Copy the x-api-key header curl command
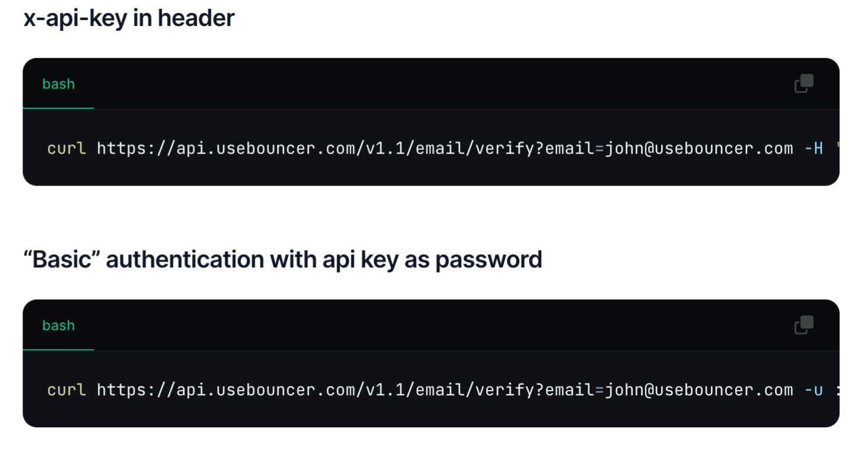 tap(803, 84)
